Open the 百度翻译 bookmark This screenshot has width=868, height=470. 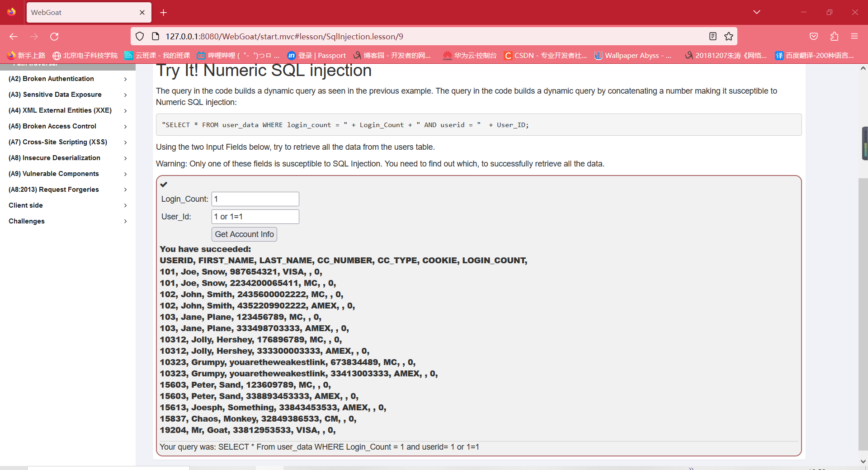point(814,55)
